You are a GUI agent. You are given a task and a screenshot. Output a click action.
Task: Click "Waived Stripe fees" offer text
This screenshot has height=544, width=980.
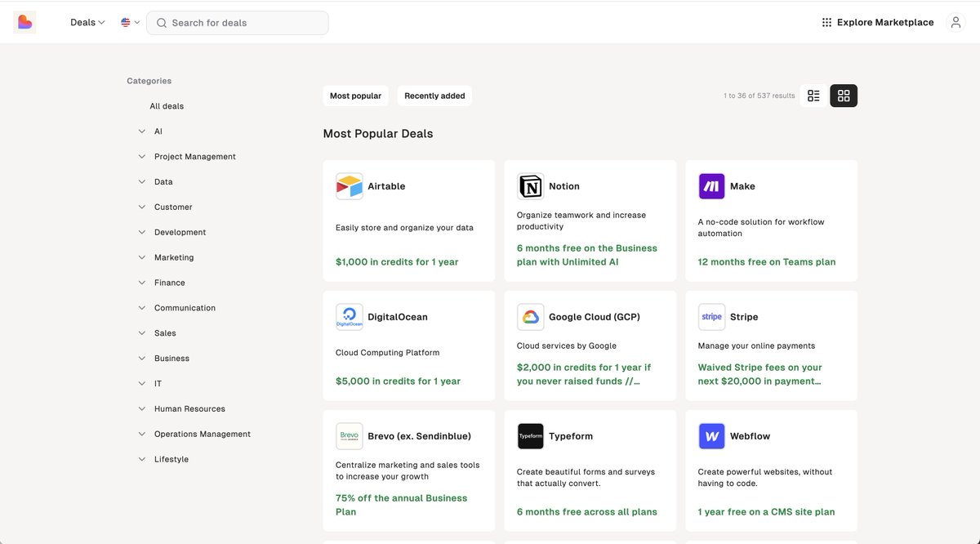(x=760, y=374)
